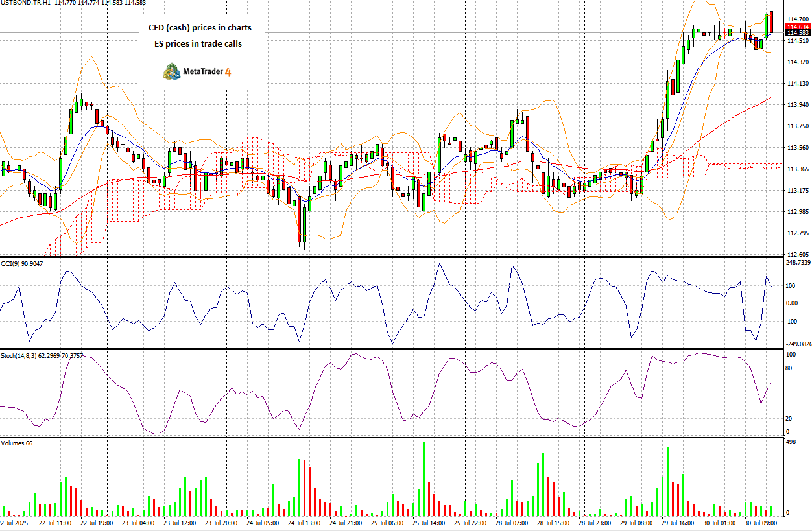Click the '25 Jul 22:00' time label
The width and height of the screenshot is (812, 531).
point(470,523)
